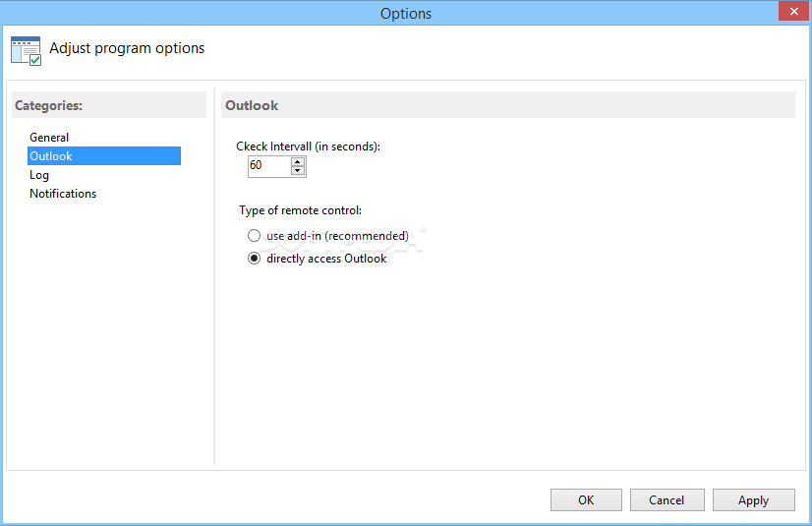Screen dimensions: 812x526
Task: Click the check interval seconds field
Action: click(269, 166)
